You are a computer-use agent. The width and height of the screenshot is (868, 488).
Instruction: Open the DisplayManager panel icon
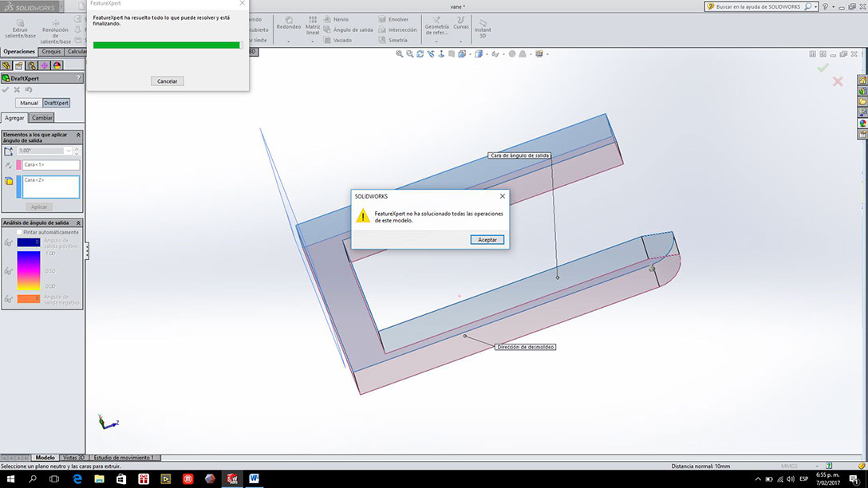[57, 66]
